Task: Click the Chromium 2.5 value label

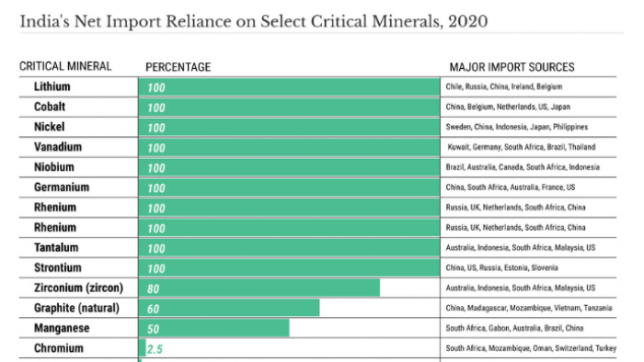Action: (x=155, y=349)
